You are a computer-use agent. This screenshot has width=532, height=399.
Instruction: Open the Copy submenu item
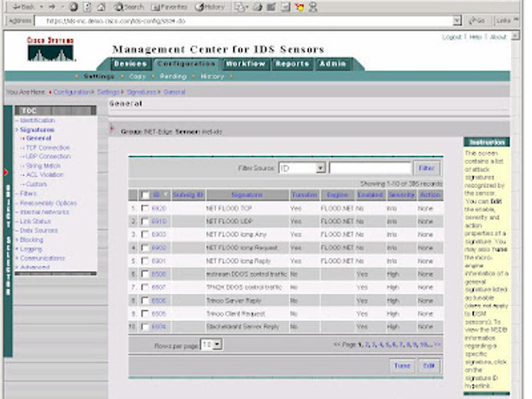coord(137,76)
